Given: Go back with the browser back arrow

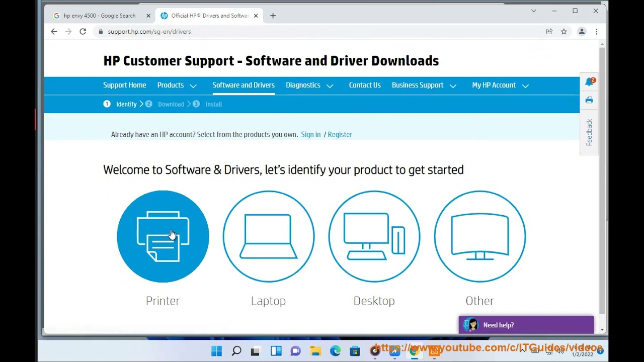Looking at the screenshot, I should pyautogui.click(x=54, y=31).
